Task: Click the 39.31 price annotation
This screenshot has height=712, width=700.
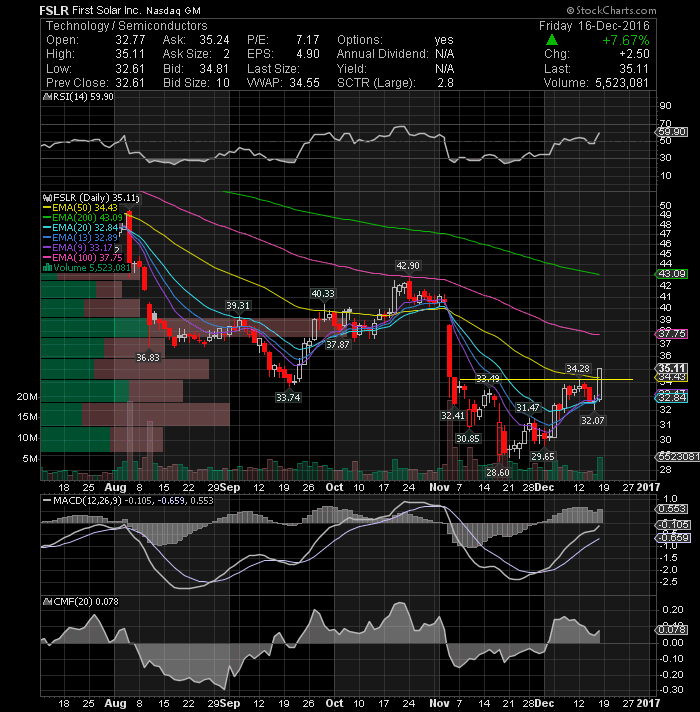Action: pyautogui.click(x=238, y=306)
